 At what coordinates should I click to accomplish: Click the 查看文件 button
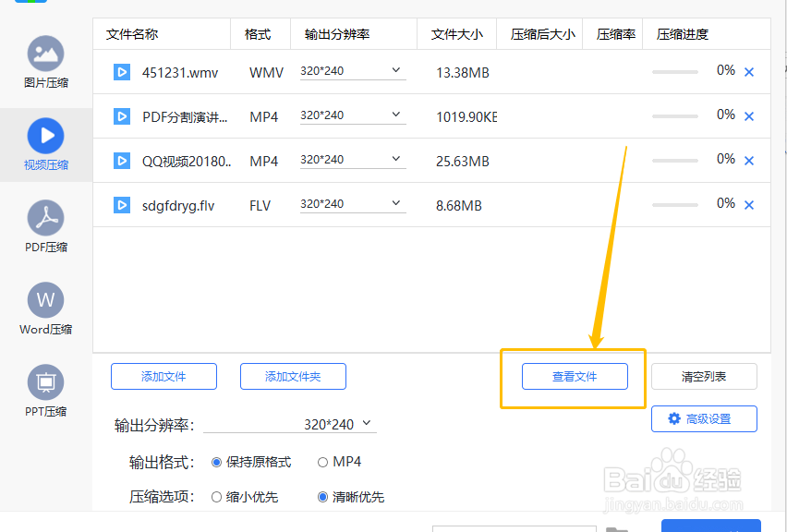(x=575, y=377)
